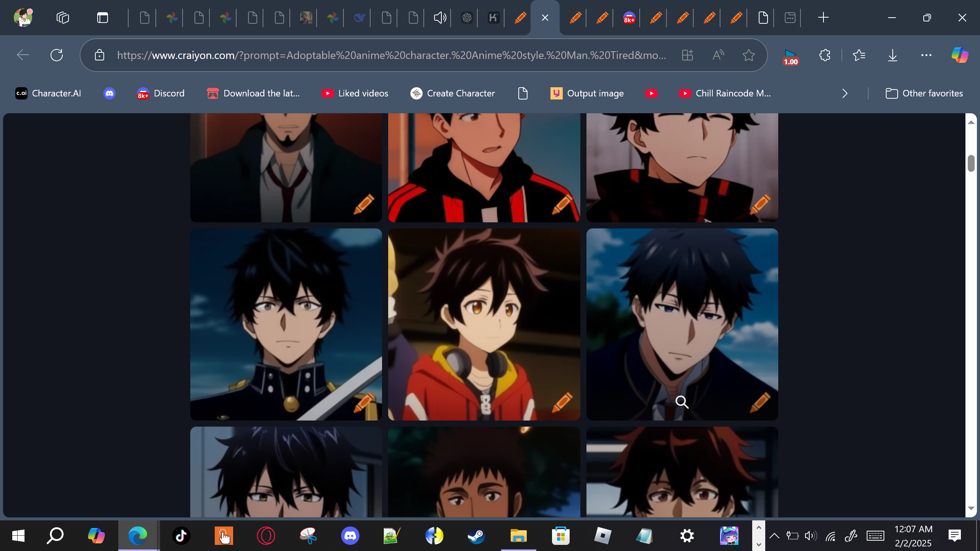Switch to the tab with K icon
980x551 pixels.
click(x=493, y=18)
